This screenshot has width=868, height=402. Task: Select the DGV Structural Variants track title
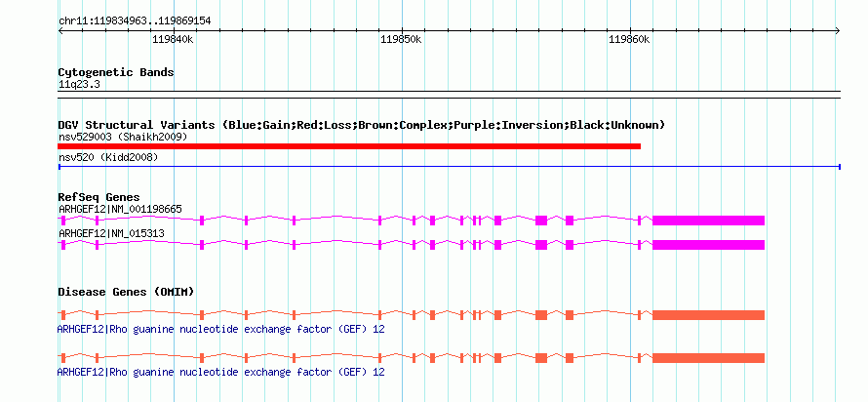362,125
